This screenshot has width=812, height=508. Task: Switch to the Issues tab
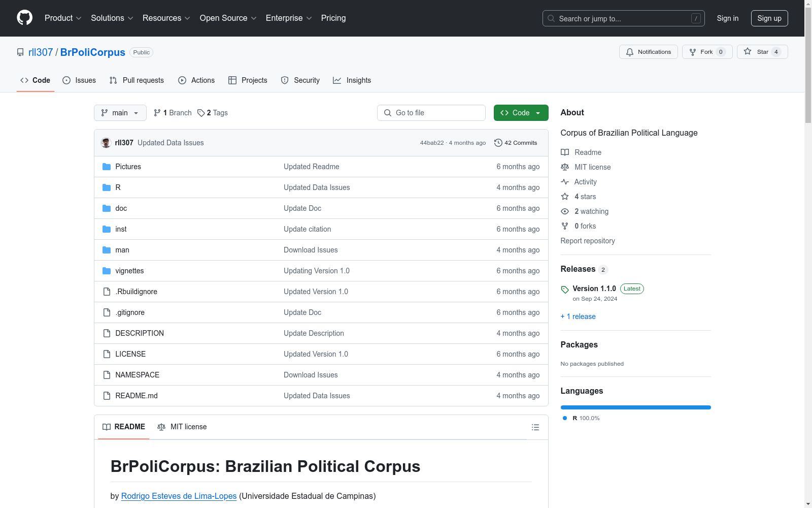(x=79, y=80)
